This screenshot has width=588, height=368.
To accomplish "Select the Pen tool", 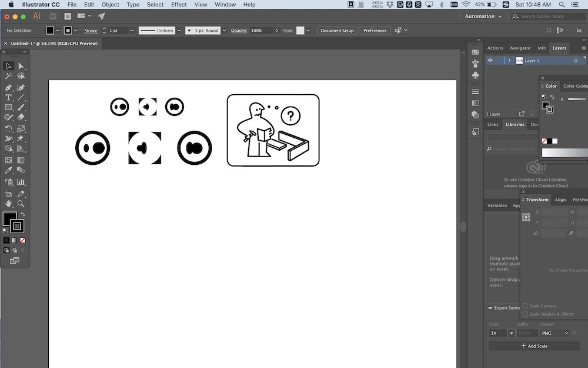I will click(x=8, y=88).
